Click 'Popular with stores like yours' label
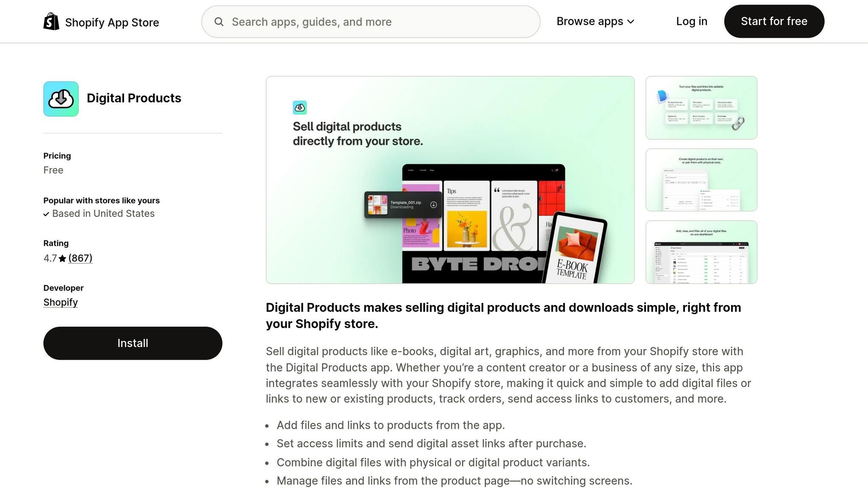This screenshot has height=488, width=868. (101, 200)
